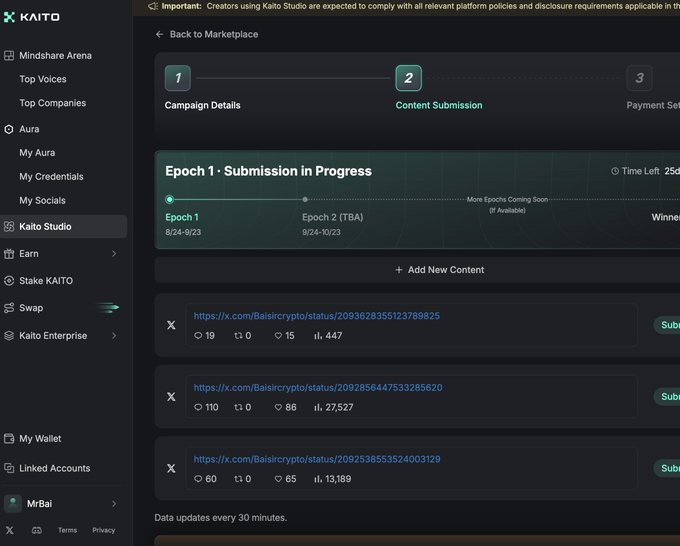Click the Stake KAITO icon
This screenshot has height=546, width=680.
[x=9, y=281]
